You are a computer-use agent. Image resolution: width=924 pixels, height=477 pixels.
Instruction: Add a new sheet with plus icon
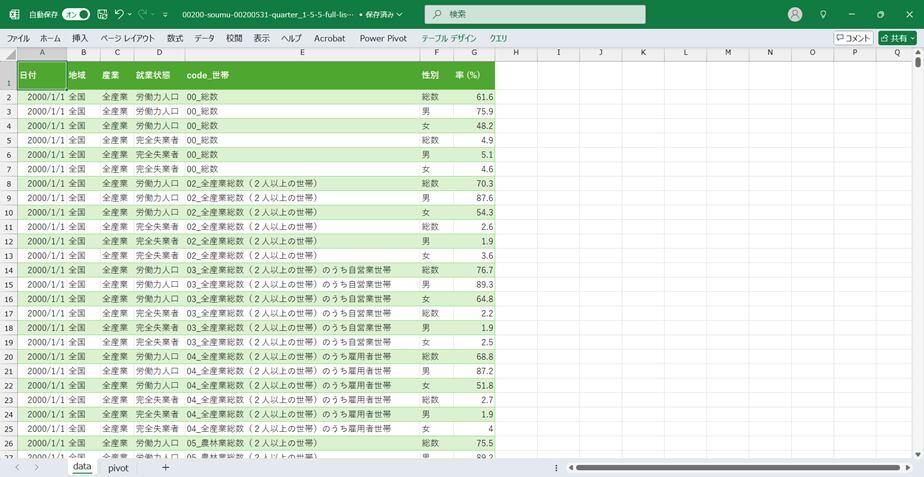point(165,468)
